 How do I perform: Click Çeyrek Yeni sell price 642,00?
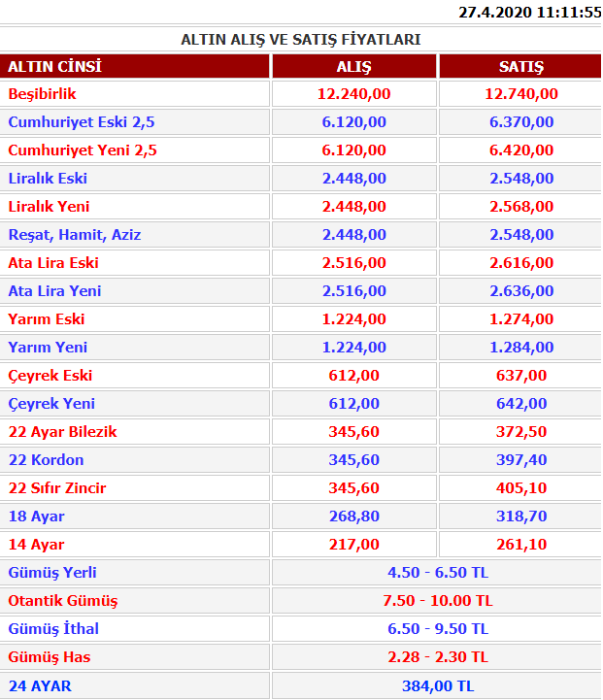521,403
